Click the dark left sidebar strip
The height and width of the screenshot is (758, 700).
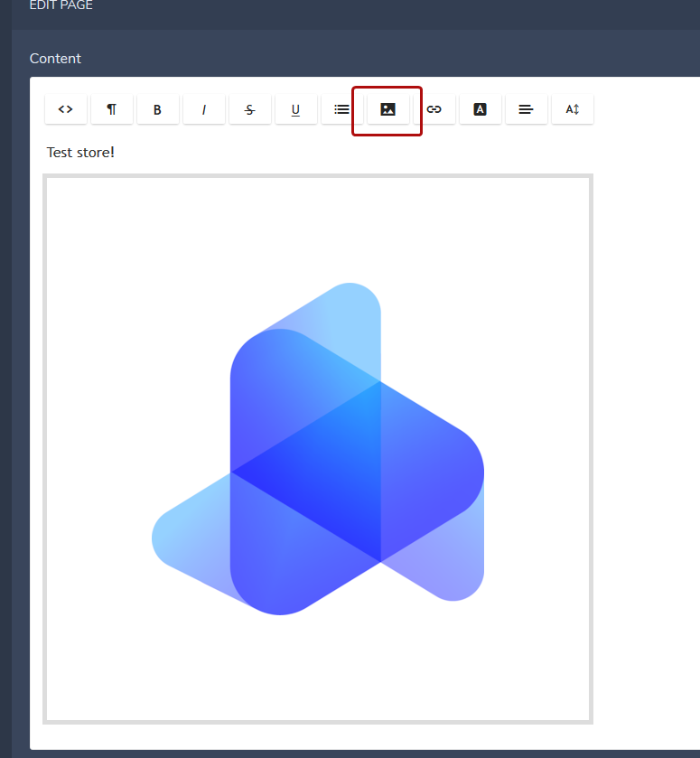[x=5, y=379]
